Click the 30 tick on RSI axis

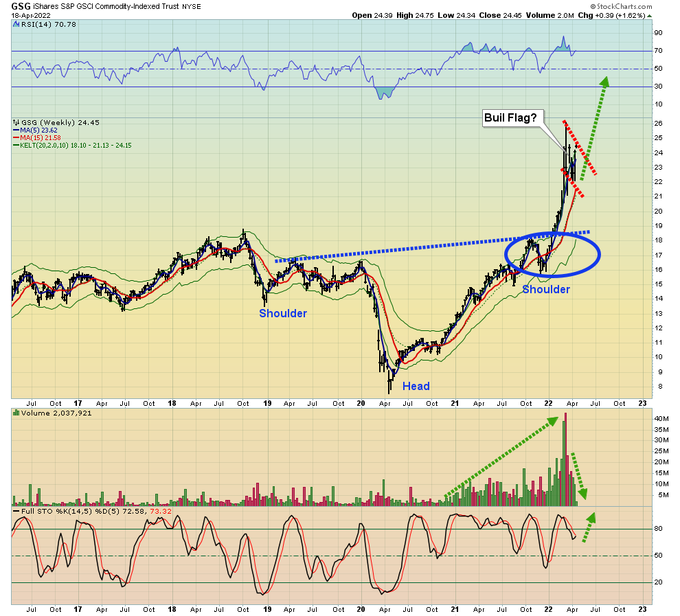click(x=658, y=87)
